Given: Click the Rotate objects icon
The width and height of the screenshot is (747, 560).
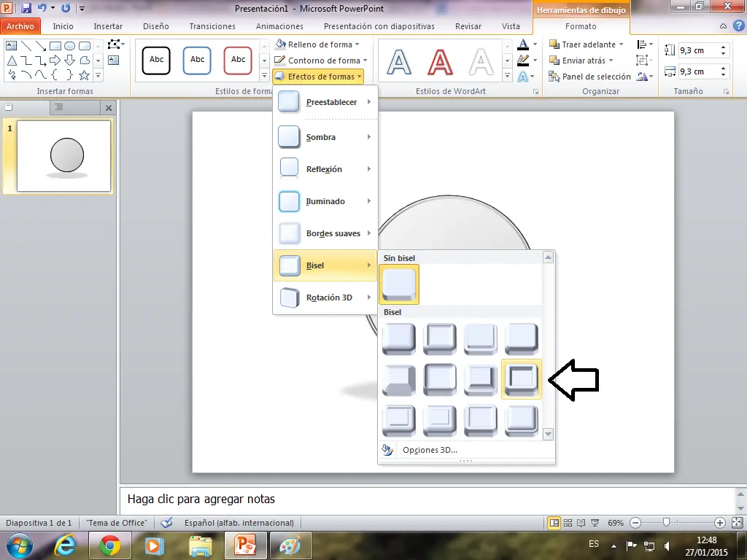Looking at the screenshot, I should (644, 76).
